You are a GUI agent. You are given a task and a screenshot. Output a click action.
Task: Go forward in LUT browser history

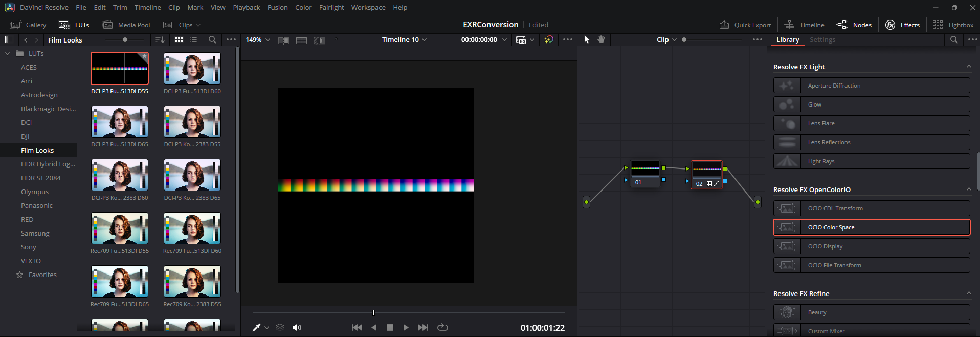(36, 39)
